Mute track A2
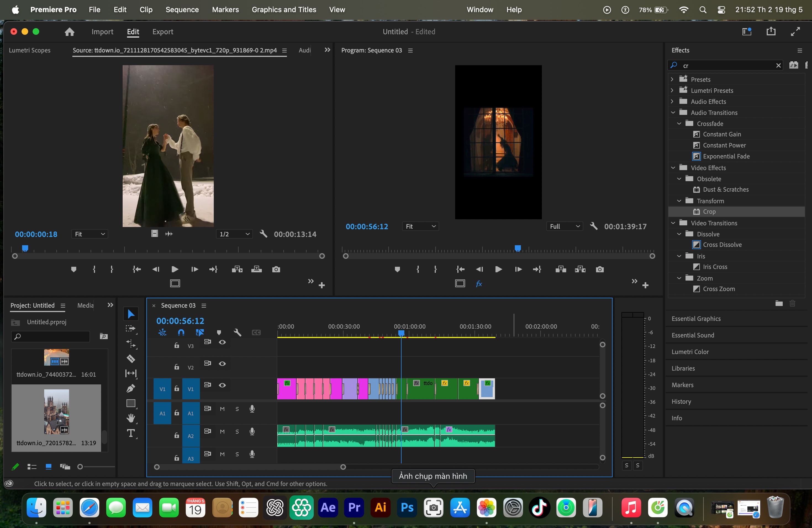The width and height of the screenshot is (812, 528). pyautogui.click(x=222, y=431)
